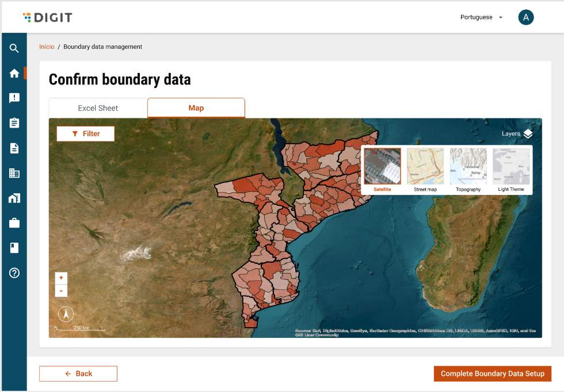Open the map Filter options
This screenshot has height=392, width=564.
point(86,134)
